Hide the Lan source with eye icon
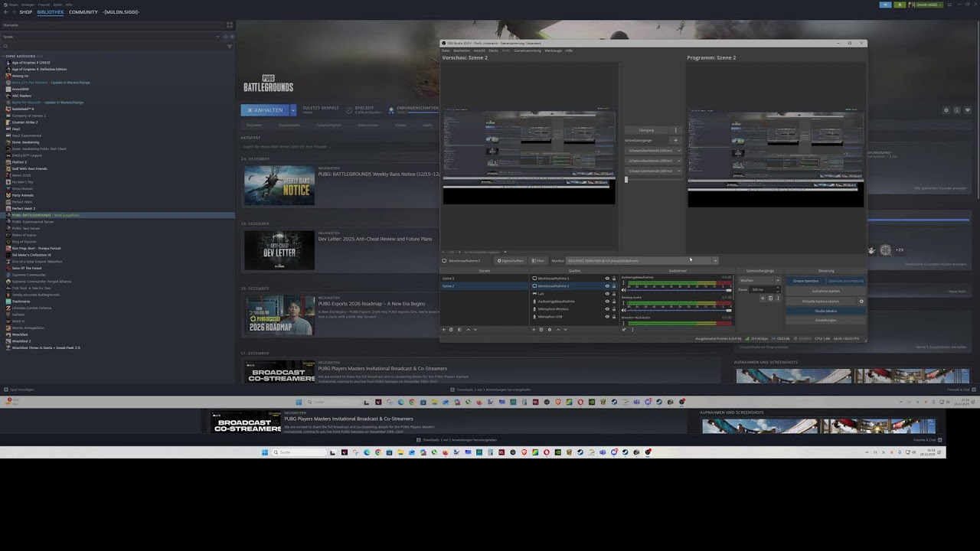Viewport: 980px width, 551px height. [607, 294]
